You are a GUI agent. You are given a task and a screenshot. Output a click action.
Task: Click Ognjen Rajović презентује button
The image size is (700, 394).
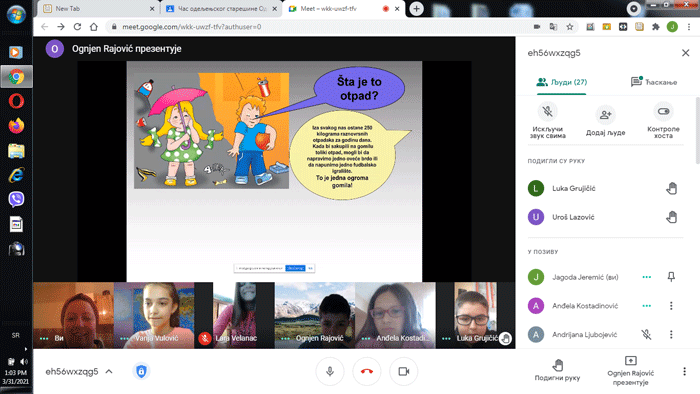coord(630,371)
